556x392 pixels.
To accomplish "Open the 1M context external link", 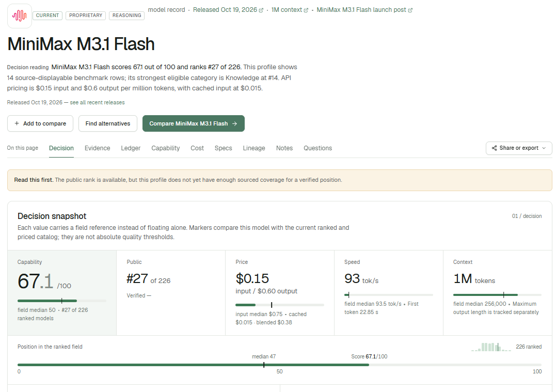I will (290, 10).
